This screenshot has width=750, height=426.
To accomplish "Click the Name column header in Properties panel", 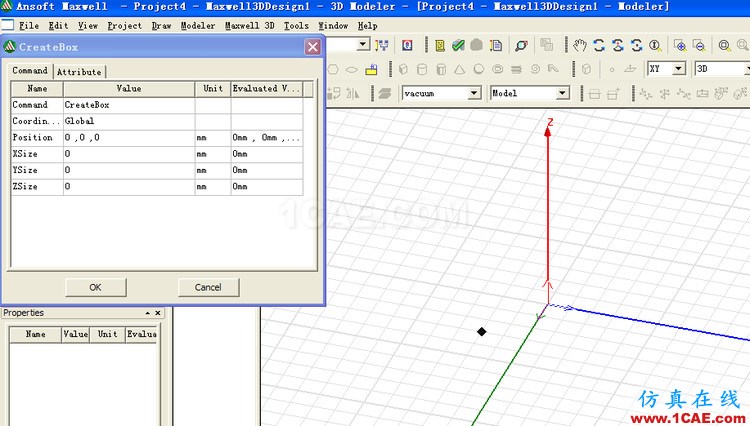I will click(x=35, y=334).
